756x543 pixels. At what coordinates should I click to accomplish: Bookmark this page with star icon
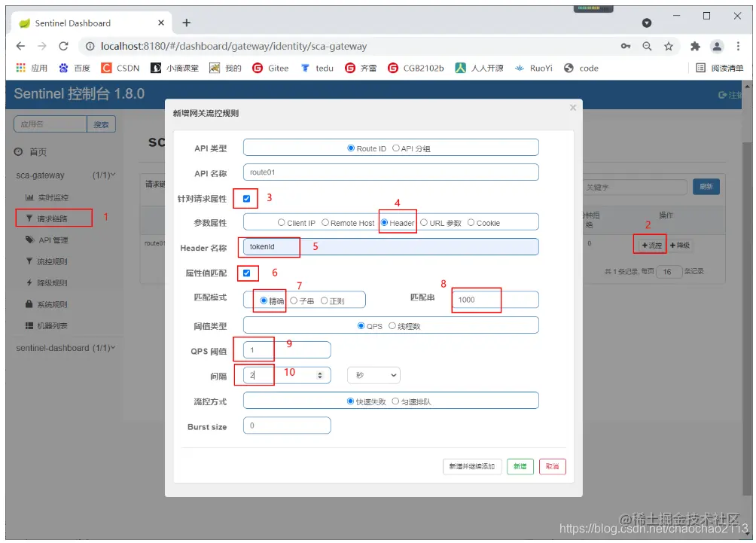pos(668,46)
